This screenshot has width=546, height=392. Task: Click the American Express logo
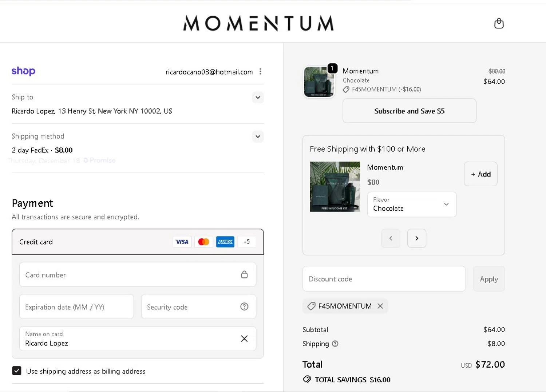[x=225, y=242]
